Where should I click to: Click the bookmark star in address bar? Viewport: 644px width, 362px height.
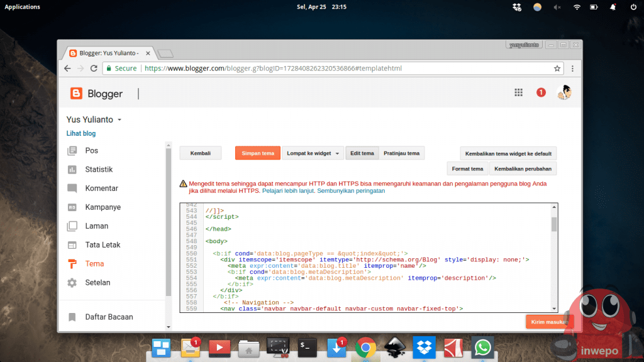click(x=557, y=69)
